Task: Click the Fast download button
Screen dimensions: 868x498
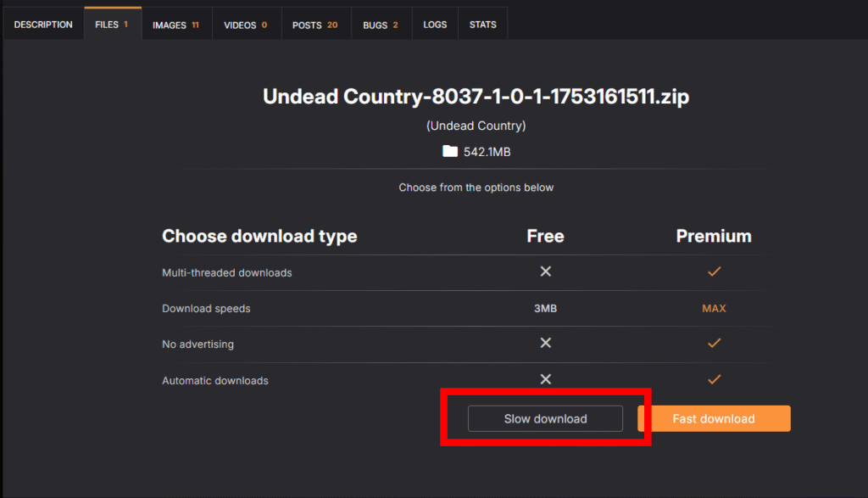Action: (714, 419)
